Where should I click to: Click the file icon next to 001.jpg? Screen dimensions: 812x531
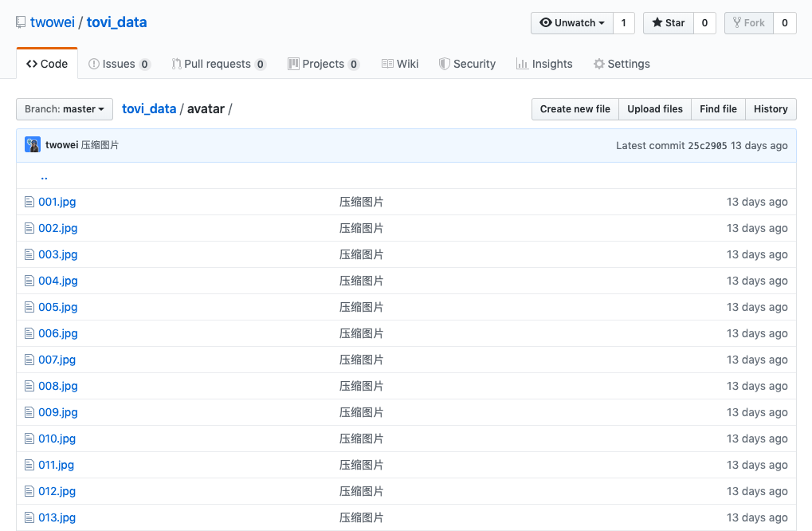tap(29, 203)
